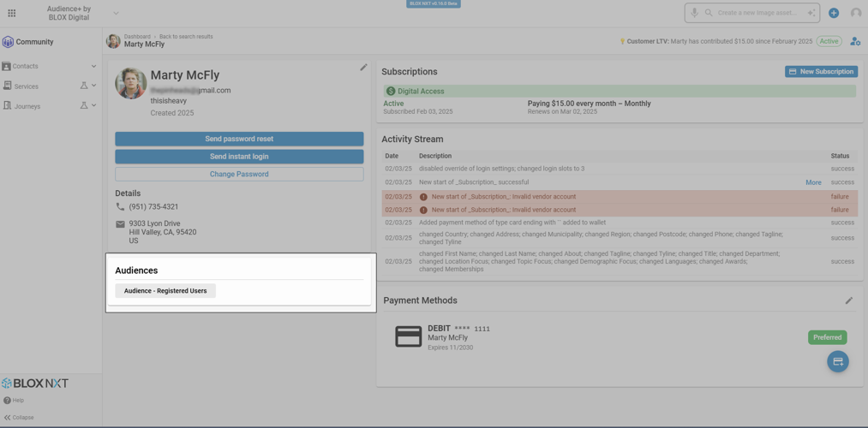Collapse the sidebar with Collapse control
The width and height of the screenshot is (868, 428).
point(19,418)
